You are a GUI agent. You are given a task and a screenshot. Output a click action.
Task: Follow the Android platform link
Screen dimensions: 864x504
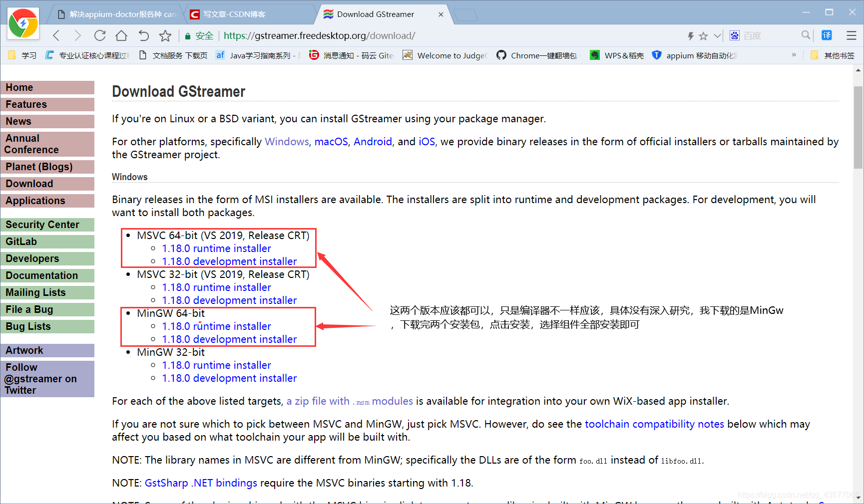(373, 142)
